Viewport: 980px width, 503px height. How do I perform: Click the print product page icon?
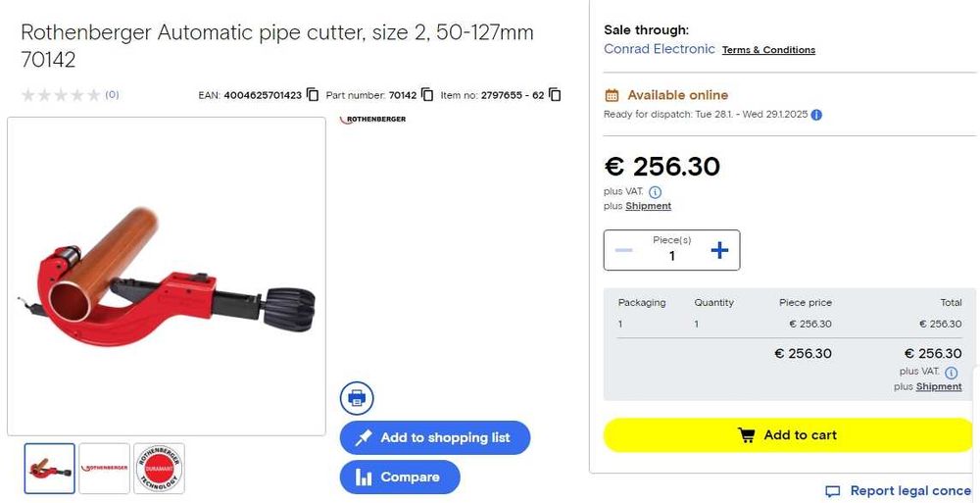coord(357,398)
